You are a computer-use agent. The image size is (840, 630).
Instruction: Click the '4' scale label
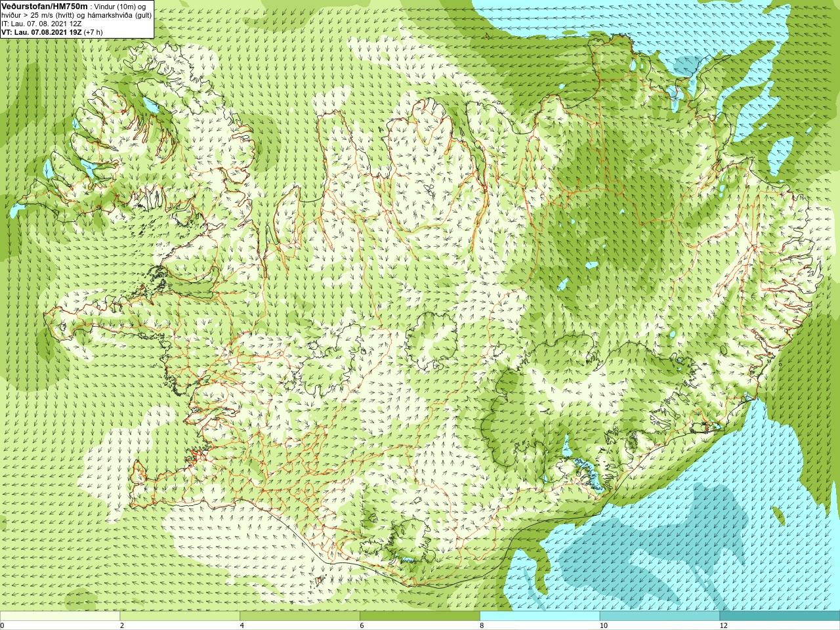(242, 625)
